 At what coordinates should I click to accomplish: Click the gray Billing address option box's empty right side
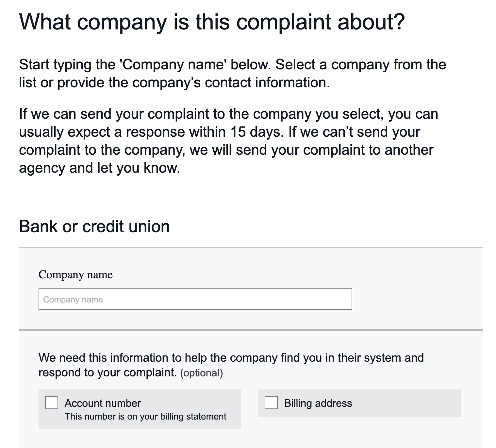pyautogui.click(x=408, y=403)
